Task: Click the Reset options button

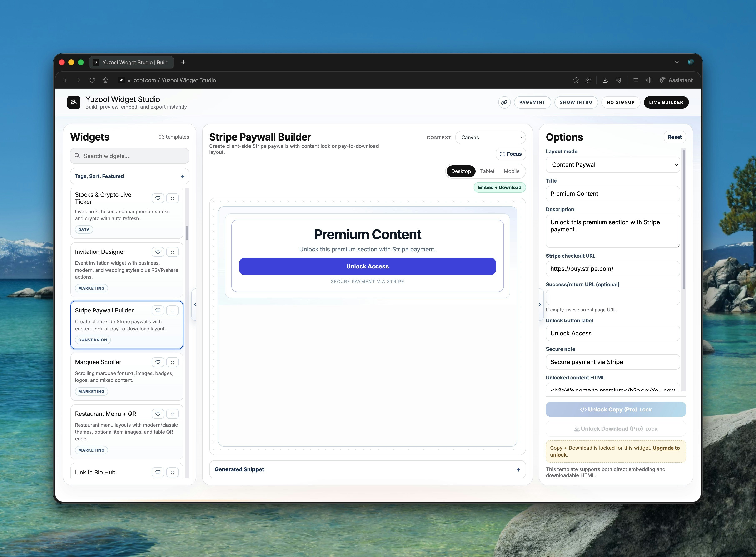Action: click(x=675, y=137)
